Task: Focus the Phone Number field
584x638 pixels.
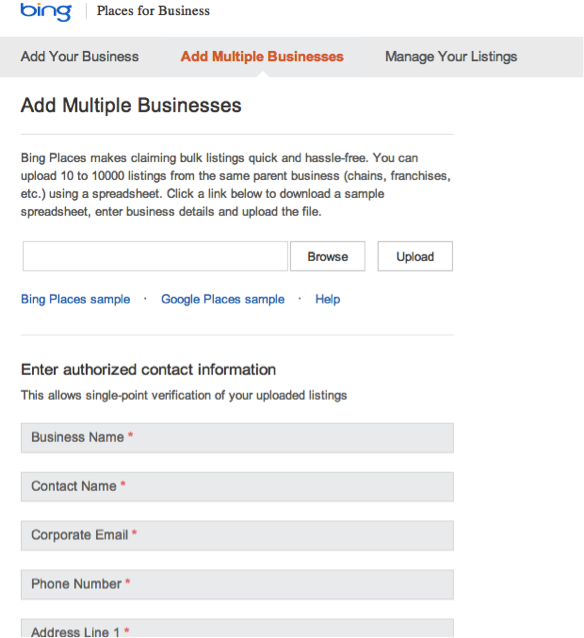Action: (x=237, y=584)
